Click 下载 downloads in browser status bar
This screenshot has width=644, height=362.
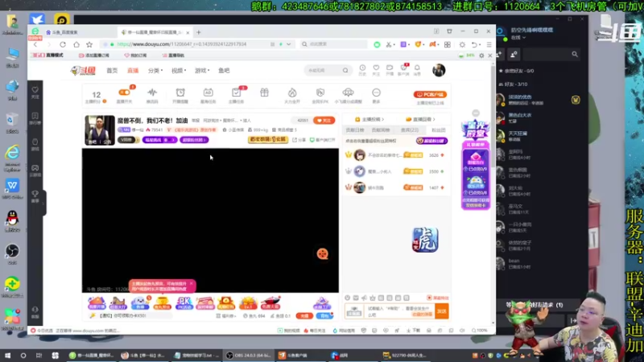tap(413, 331)
